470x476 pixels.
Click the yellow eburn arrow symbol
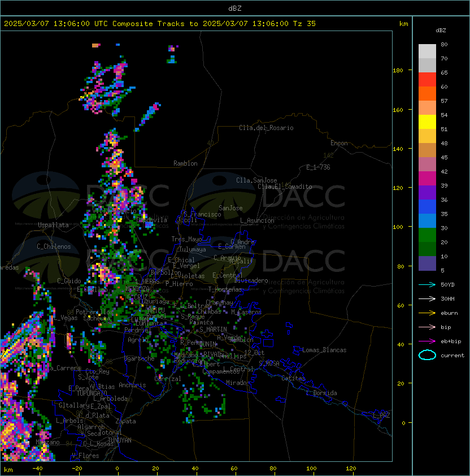[x=427, y=313]
